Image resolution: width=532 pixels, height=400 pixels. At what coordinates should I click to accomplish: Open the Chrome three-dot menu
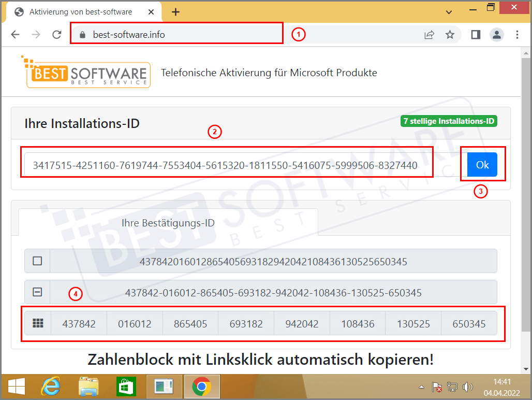(517, 34)
